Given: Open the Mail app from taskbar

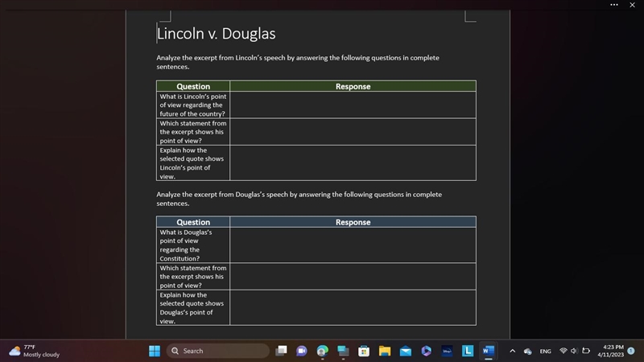Looking at the screenshot, I should click(406, 351).
